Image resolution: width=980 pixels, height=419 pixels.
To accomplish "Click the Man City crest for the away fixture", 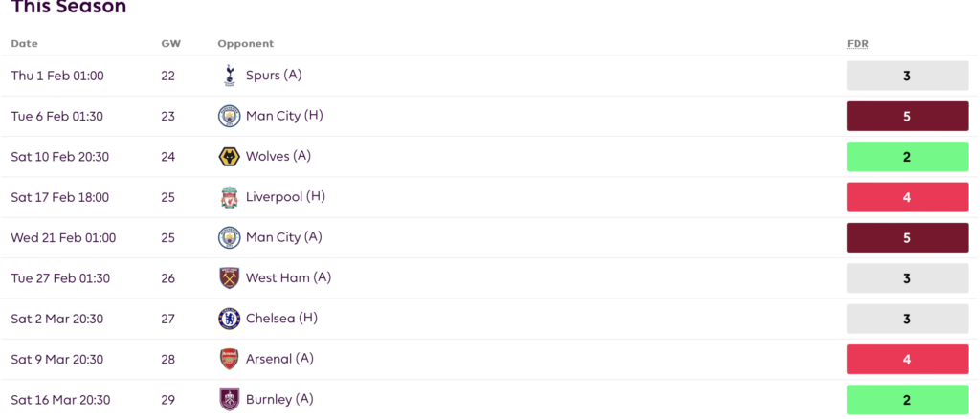I will point(229,238).
